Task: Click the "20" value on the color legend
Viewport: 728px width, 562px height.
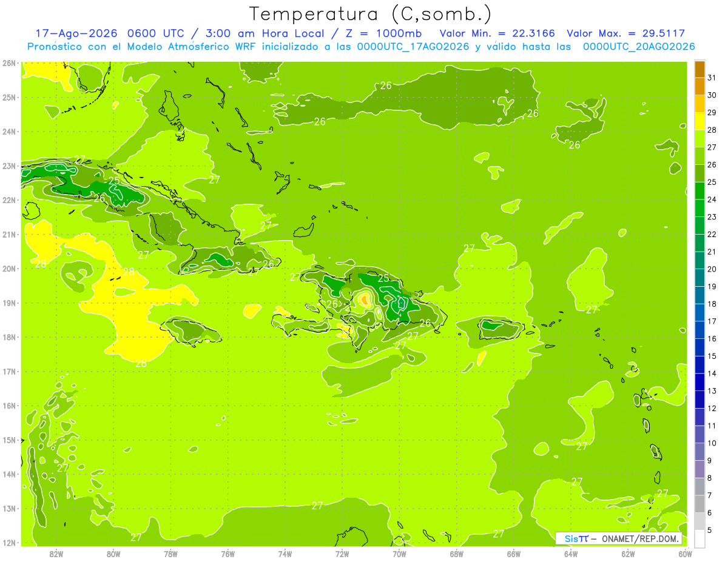Action: (712, 269)
